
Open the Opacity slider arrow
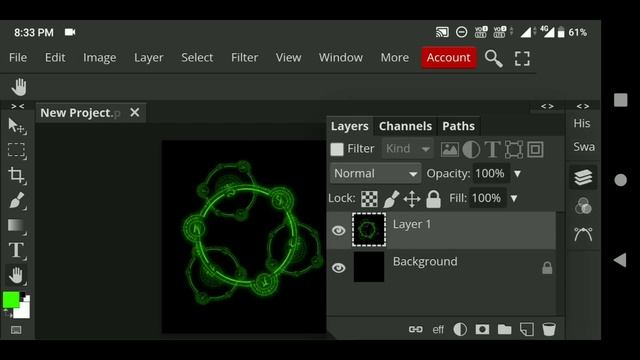coord(517,174)
